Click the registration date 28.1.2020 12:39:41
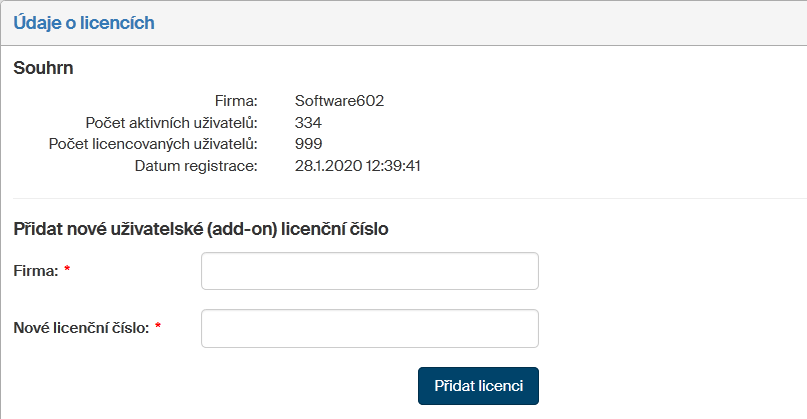Screen dimensions: 807x419 click(357, 166)
